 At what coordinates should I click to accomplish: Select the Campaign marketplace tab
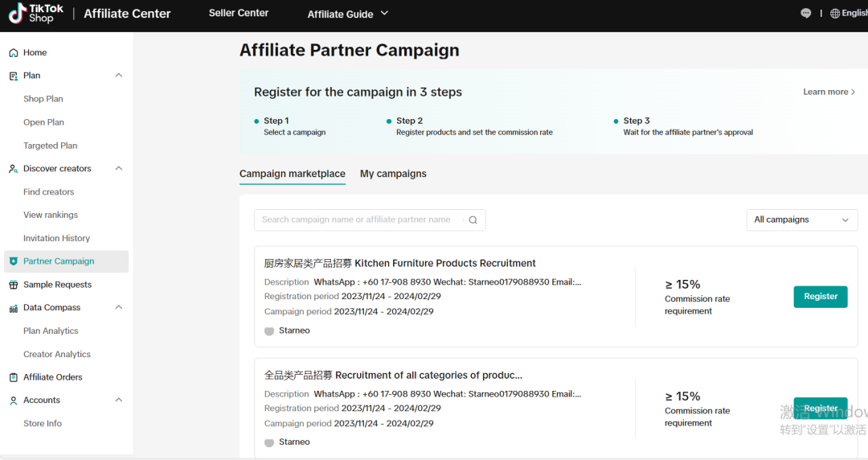pos(293,174)
